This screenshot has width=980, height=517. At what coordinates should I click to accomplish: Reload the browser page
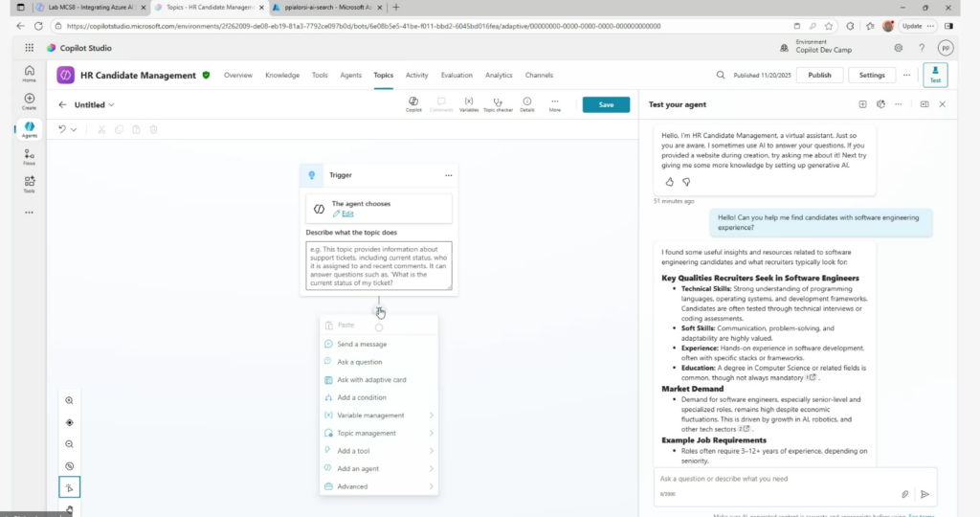tap(38, 26)
